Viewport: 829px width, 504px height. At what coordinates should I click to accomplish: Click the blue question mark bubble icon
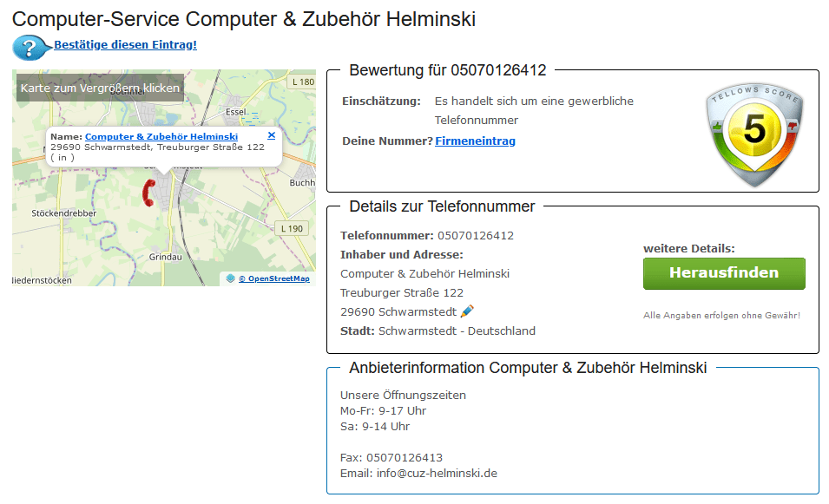pos(30,48)
